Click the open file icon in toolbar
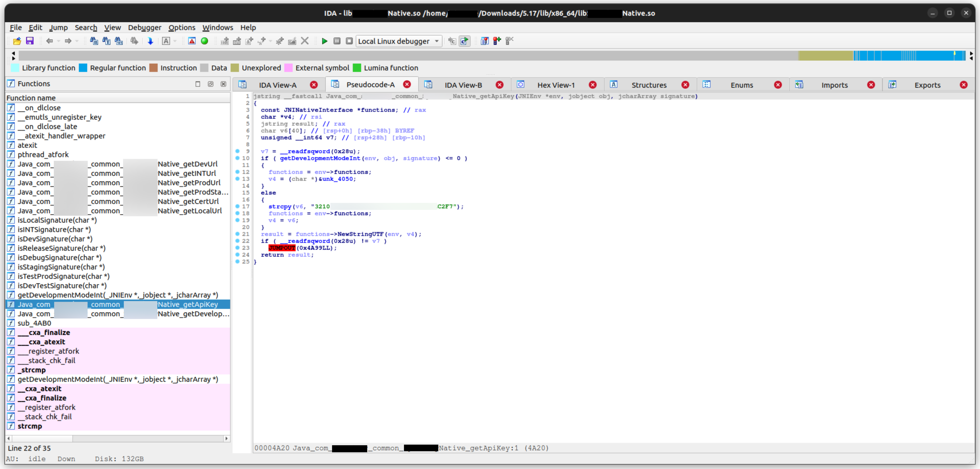Screen dimensions: 980x469 click(x=17, y=41)
